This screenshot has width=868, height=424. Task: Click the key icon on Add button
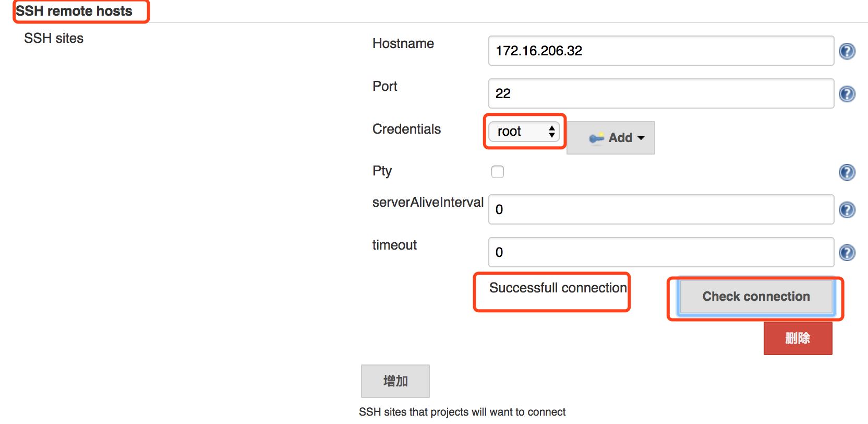click(596, 138)
